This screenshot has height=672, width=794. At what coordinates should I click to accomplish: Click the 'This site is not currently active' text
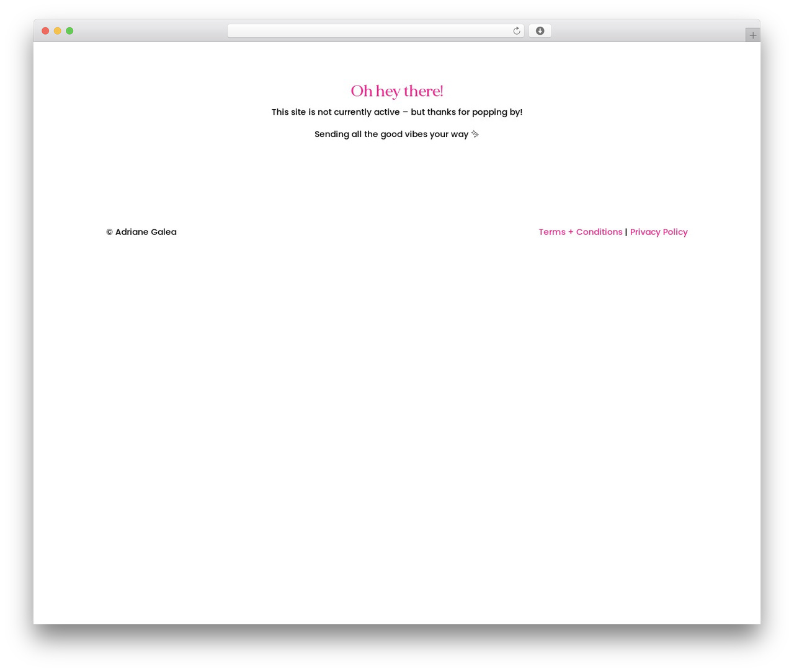[336, 112]
